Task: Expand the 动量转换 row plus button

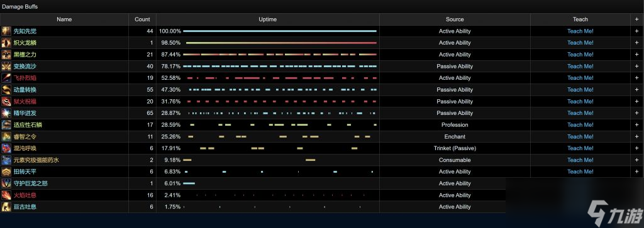Action: pyautogui.click(x=636, y=89)
